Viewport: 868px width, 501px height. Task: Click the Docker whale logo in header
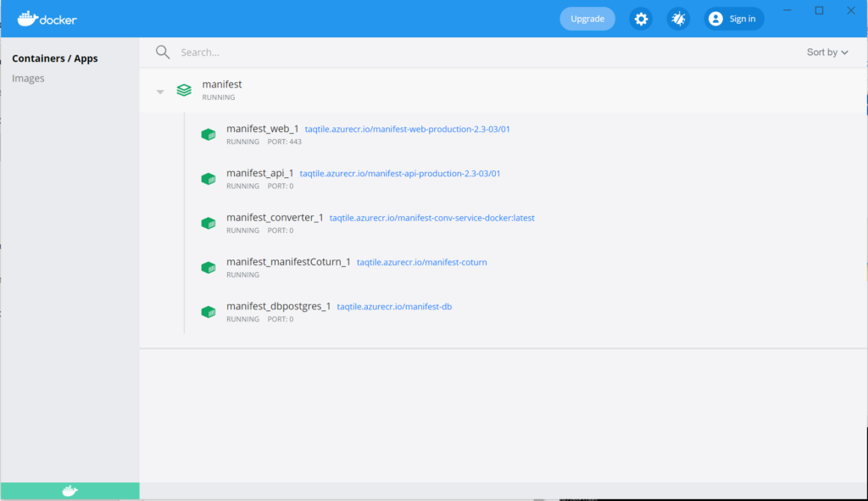click(47, 19)
